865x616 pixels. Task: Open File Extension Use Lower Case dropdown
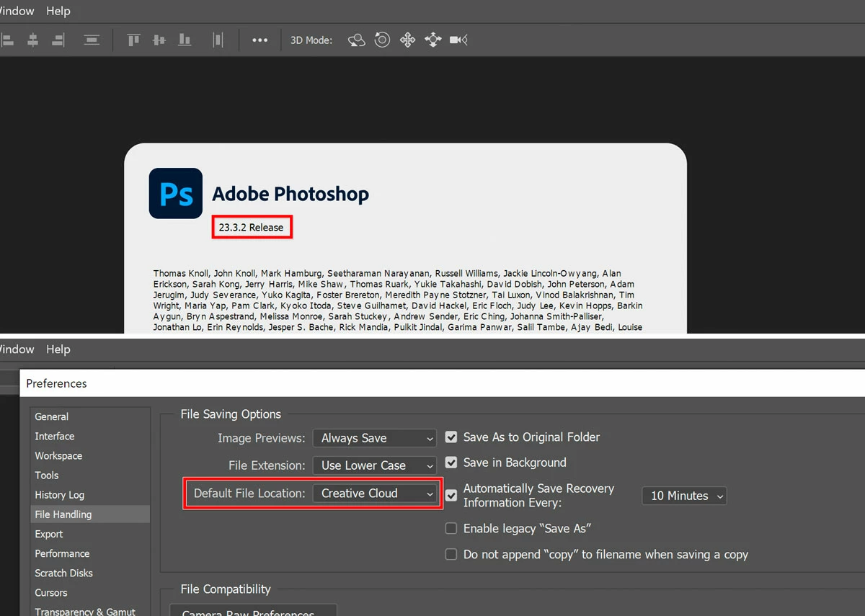coord(375,465)
